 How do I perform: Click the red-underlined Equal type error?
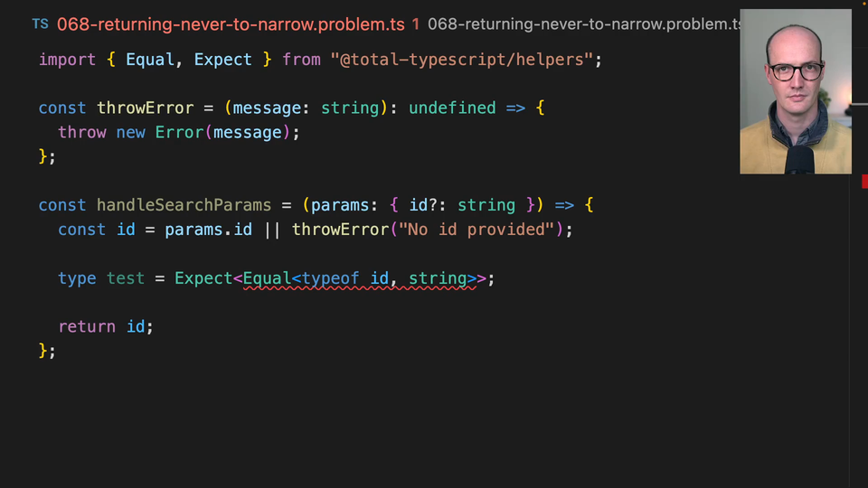(x=266, y=278)
